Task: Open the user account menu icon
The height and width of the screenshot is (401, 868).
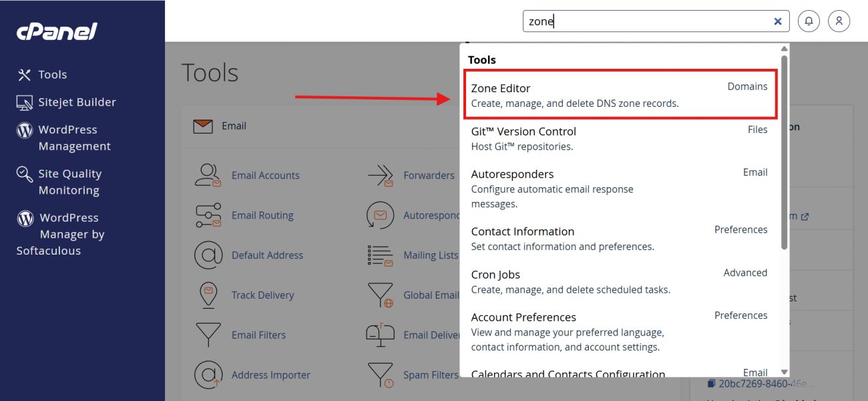Action: [839, 21]
